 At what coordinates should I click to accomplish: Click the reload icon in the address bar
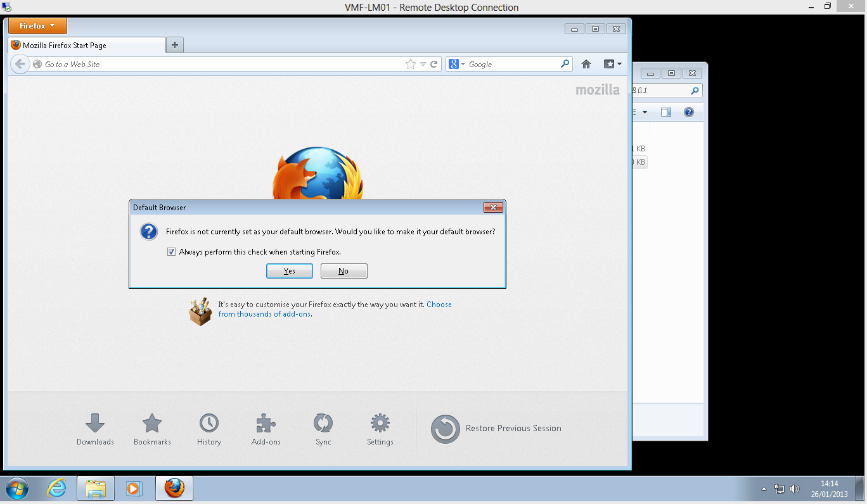(434, 64)
